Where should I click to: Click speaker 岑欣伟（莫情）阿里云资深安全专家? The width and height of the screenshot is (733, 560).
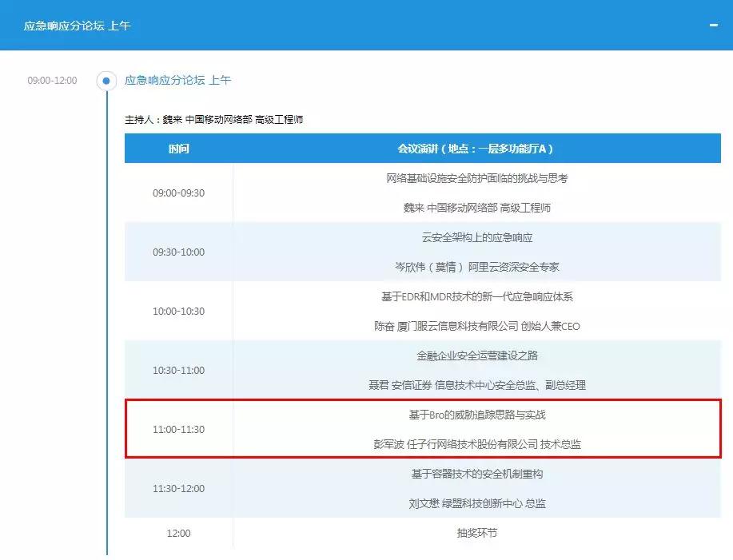pos(476,267)
